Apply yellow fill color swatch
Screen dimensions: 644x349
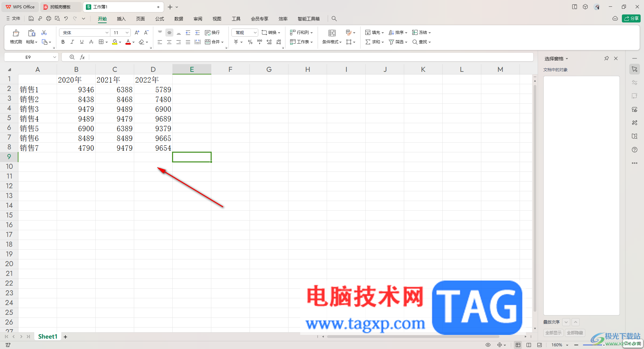point(115,42)
